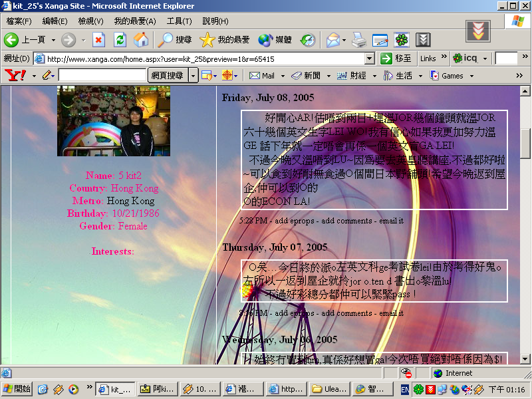
Task: Click the ICQ flower icon in system tray
Action: 418,390
